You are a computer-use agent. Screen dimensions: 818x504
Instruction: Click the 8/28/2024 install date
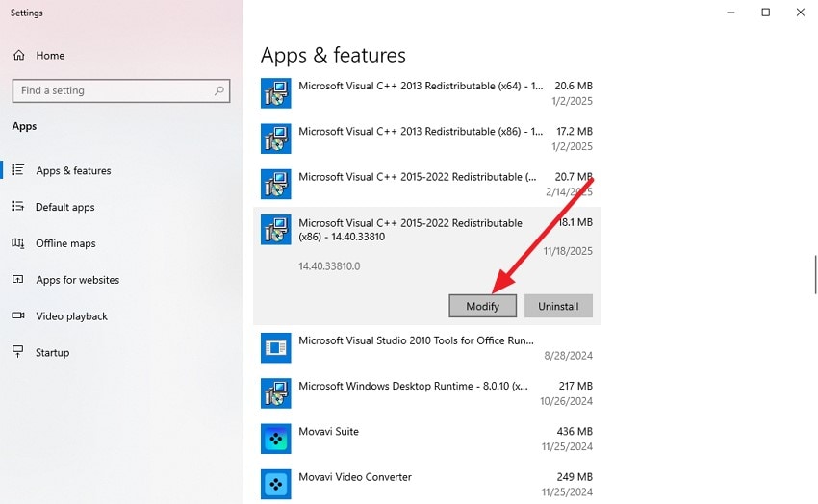[x=568, y=356]
